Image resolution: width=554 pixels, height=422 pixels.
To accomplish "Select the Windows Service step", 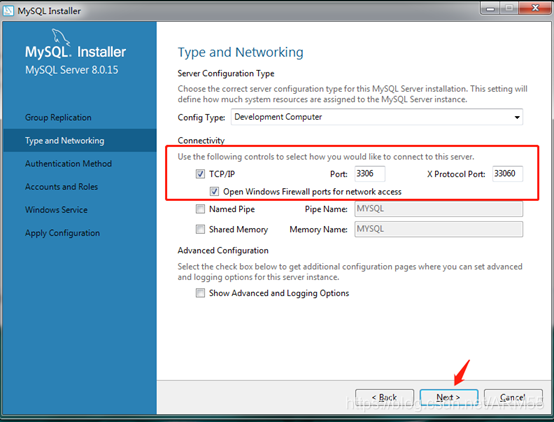I will pos(56,210).
